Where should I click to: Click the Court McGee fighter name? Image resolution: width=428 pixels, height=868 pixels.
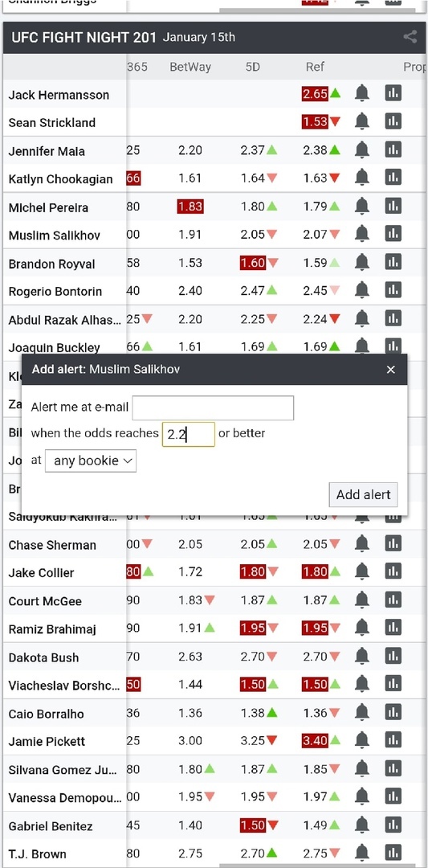(44, 601)
